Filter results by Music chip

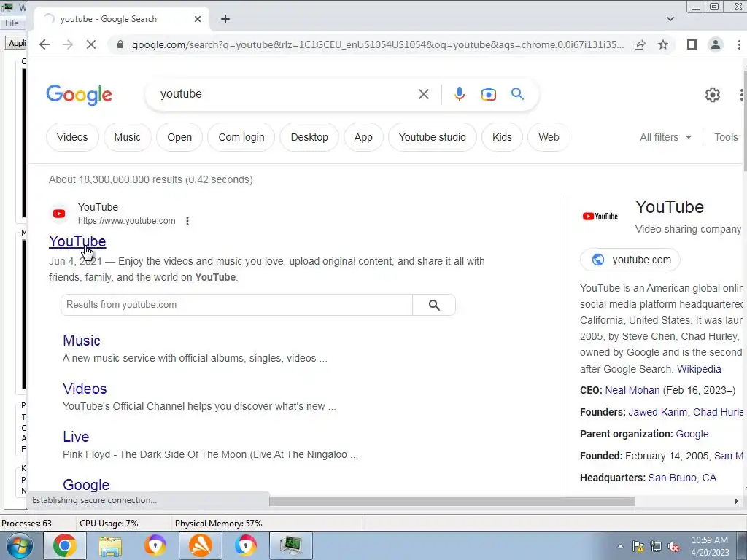click(x=127, y=137)
